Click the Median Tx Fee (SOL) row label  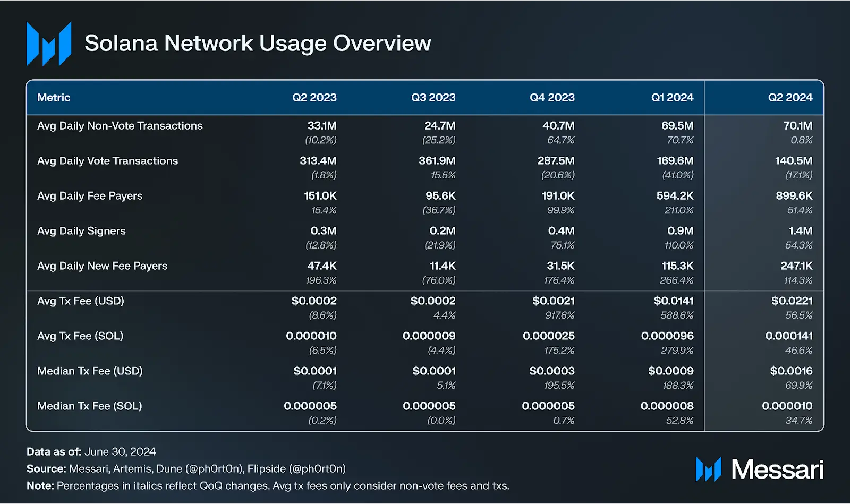[90, 406]
